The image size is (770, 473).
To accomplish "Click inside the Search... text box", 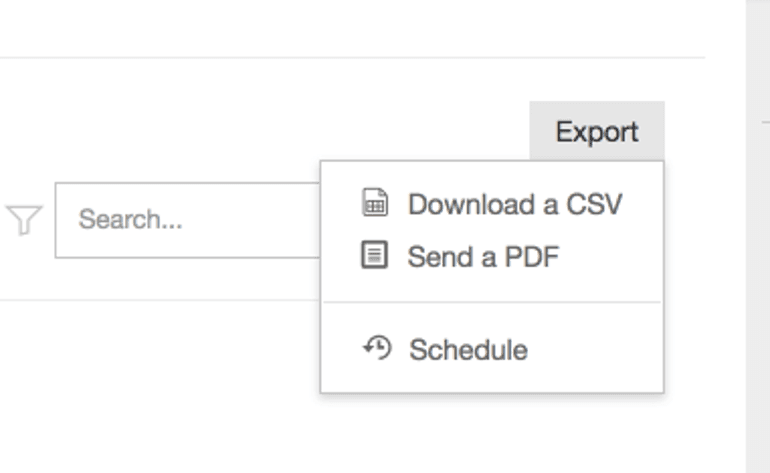I will tap(187, 220).
